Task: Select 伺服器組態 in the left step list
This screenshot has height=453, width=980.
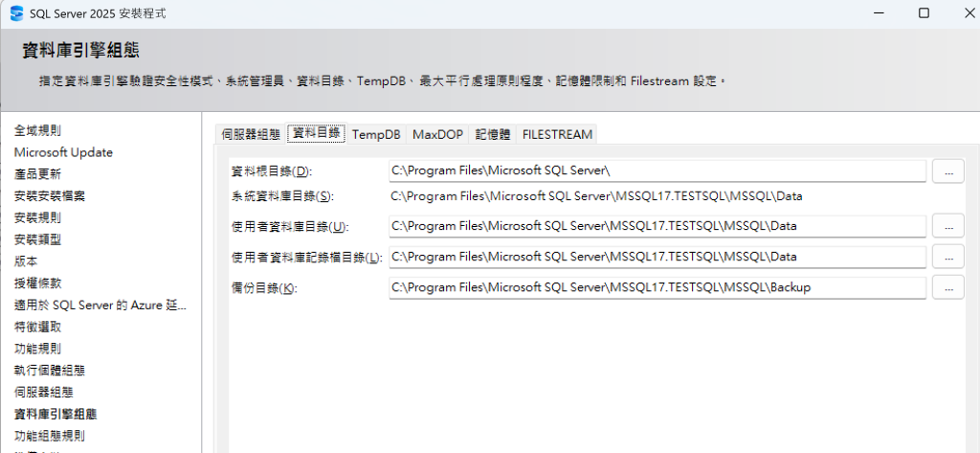Action: (x=44, y=393)
